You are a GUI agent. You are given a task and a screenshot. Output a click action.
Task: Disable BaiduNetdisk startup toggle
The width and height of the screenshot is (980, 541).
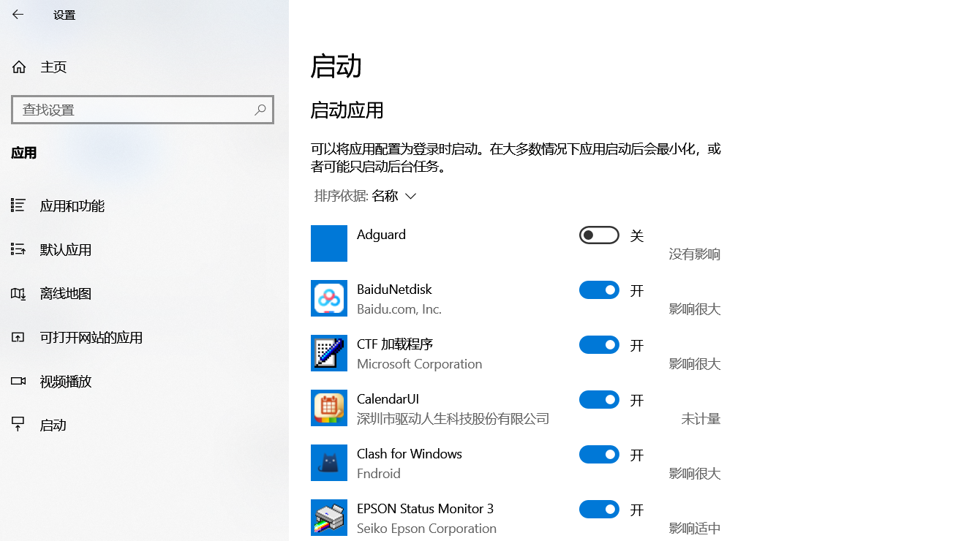coord(599,290)
